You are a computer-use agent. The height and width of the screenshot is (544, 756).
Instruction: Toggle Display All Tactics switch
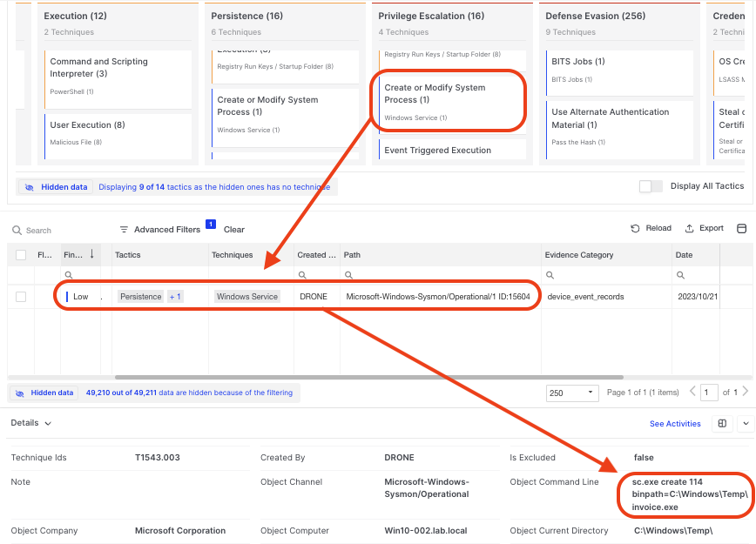point(650,186)
